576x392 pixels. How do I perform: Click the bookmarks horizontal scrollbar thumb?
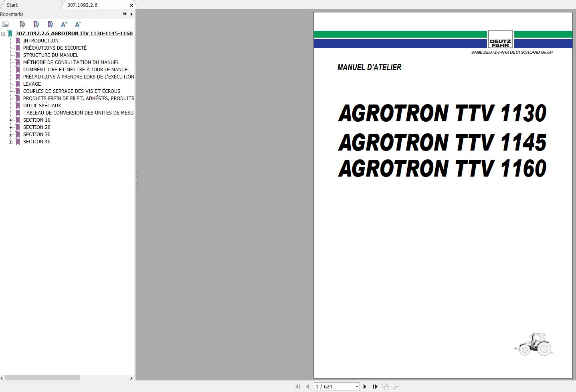42,378
